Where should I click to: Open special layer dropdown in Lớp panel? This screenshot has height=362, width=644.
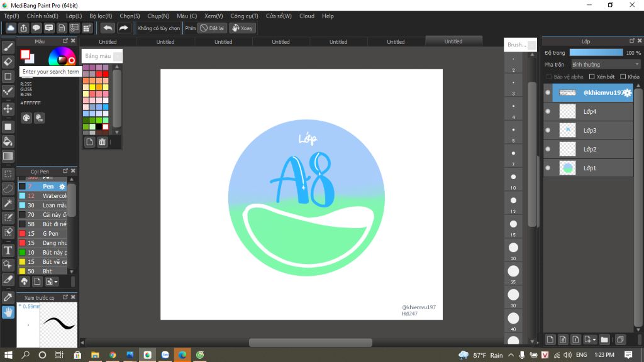pos(590,339)
